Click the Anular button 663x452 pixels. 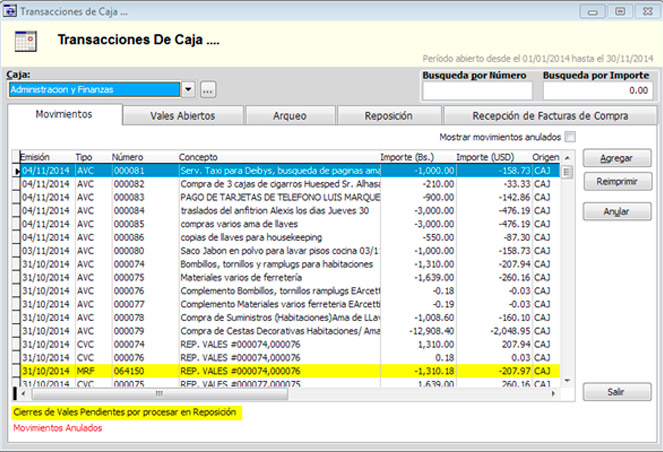(617, 212)
